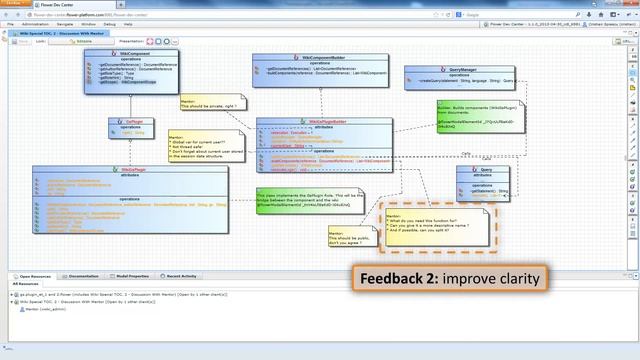This screenshot has width=640, height=360.
Task: Open the Window menu
Action: coord(88,24)
